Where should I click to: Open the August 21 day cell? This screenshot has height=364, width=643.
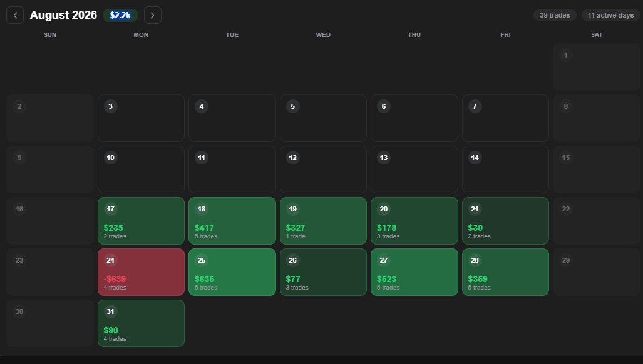tap(505, 221)
